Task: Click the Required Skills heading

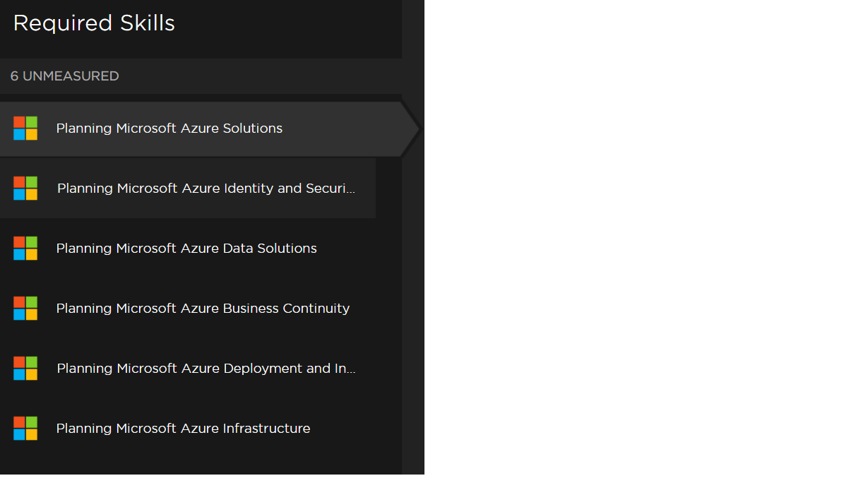Action: (x=94, y=23)
